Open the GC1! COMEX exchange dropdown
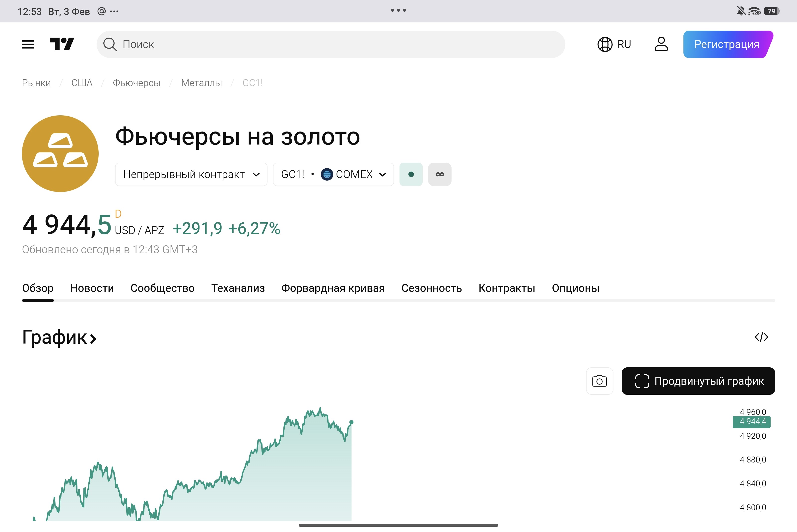Screen dimensions: 797x532 (333, 174)
